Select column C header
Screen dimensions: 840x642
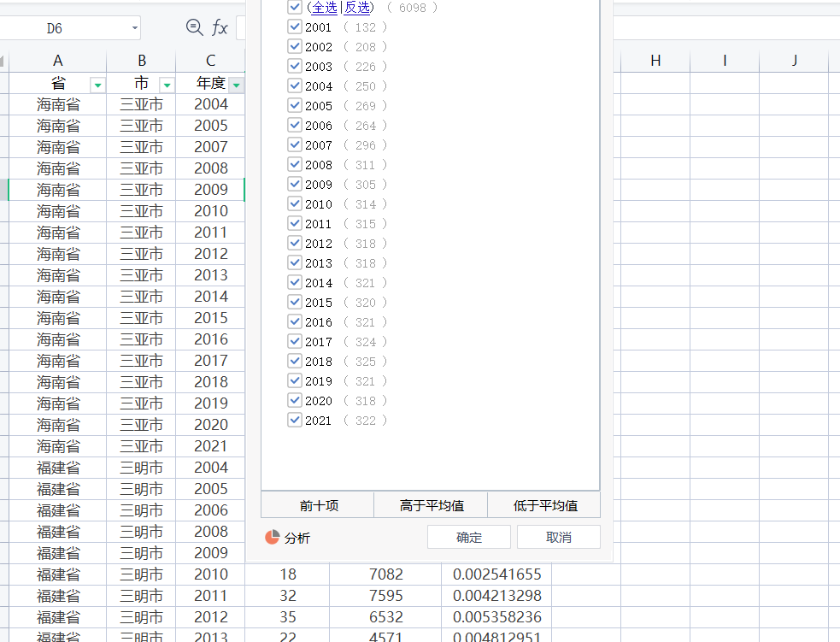[x=210, y=61]
